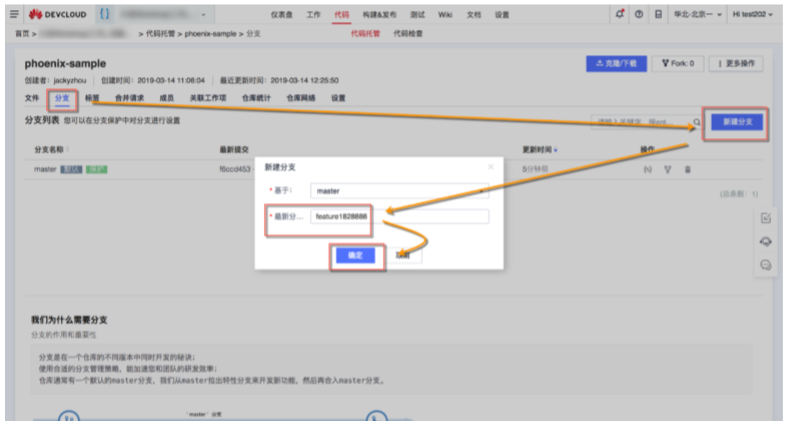The height and width of the screenshot is (421, 787).
Task: Click the document icon beside the help icon
Action: [x=658, y=14]
